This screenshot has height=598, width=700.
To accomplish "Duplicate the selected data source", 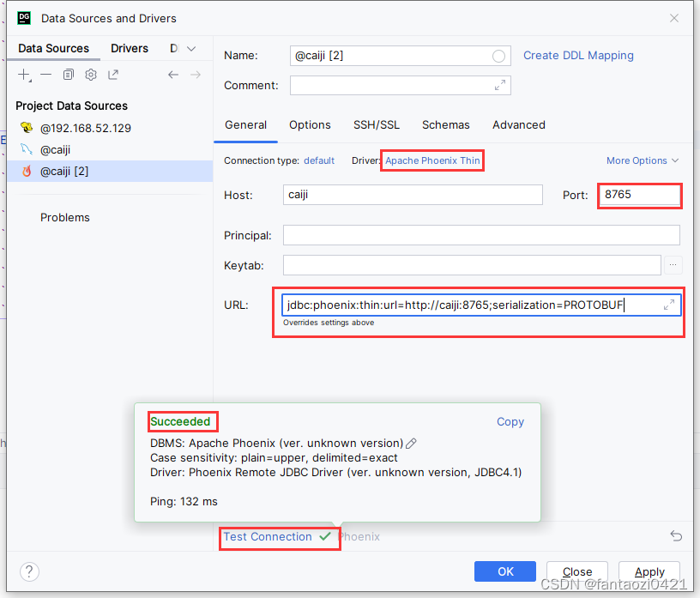I will click(x=69, y=75).
